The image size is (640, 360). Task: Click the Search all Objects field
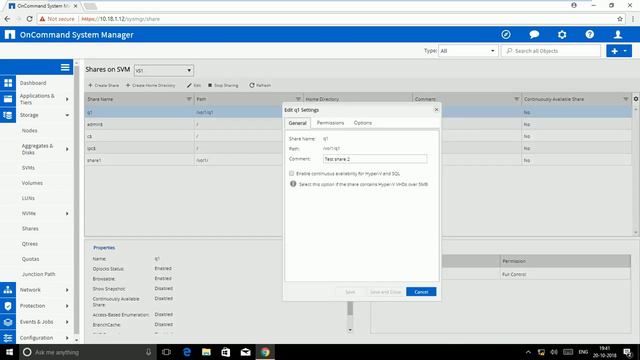pyautogui.click(x=551, y=51)
